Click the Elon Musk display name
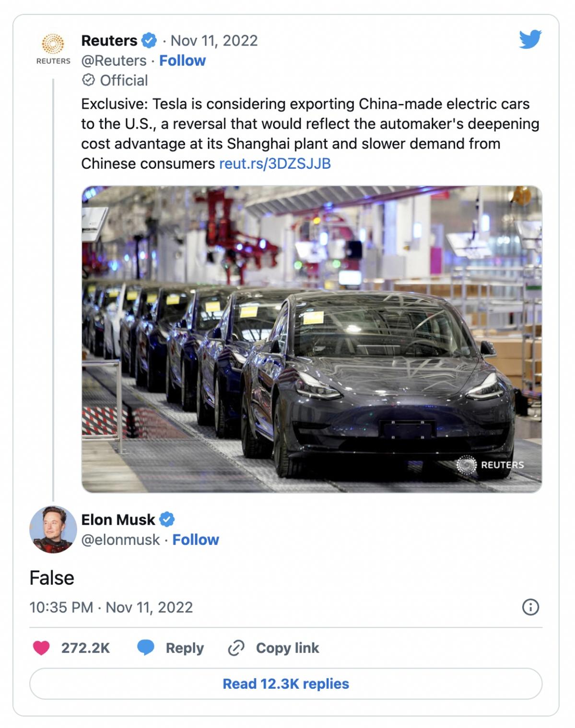The image size is (575, 728). [118, 519]
